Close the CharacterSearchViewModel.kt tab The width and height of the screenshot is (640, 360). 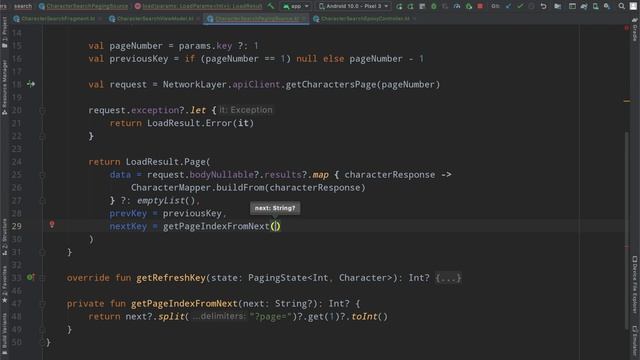click(198, 19)
